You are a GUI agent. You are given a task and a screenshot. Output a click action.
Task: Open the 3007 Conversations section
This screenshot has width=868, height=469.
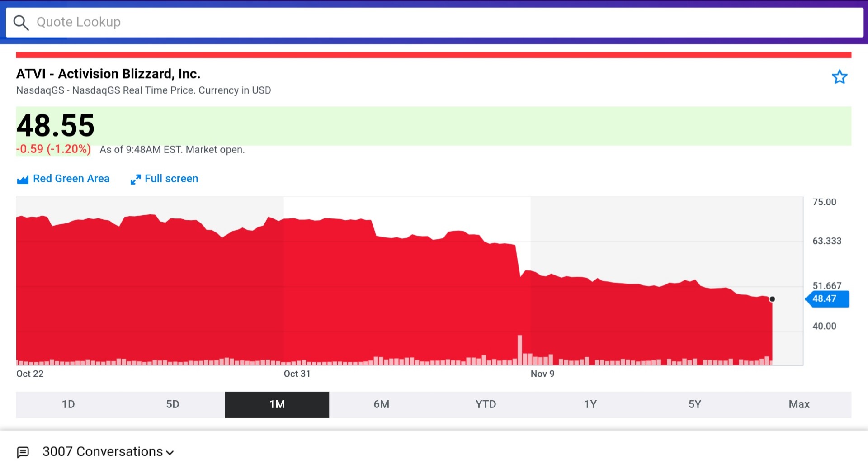pyautogui.click(x=103, y=451)
